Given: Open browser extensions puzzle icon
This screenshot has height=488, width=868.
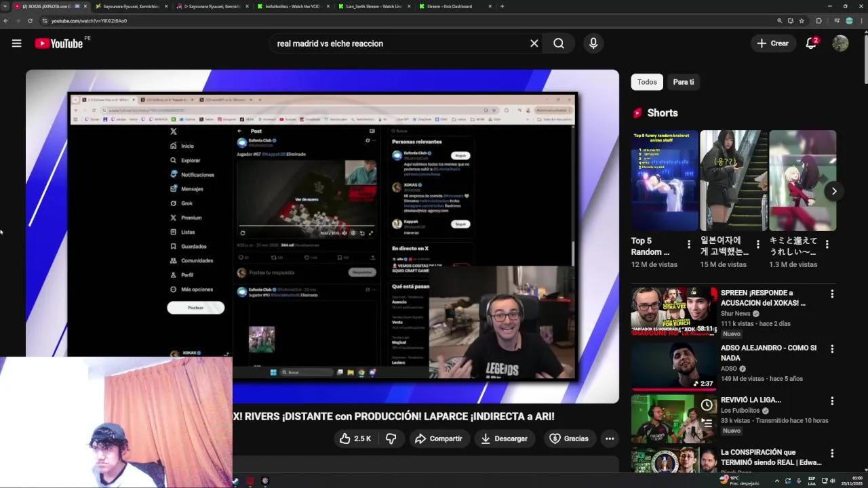Looking at the screenshot, I should click(818, 21).
